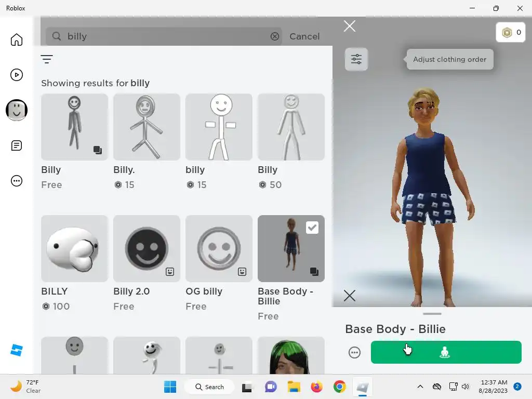Click in the billy search field
Screen dimensions: 532x399
[x=164, y=36]
